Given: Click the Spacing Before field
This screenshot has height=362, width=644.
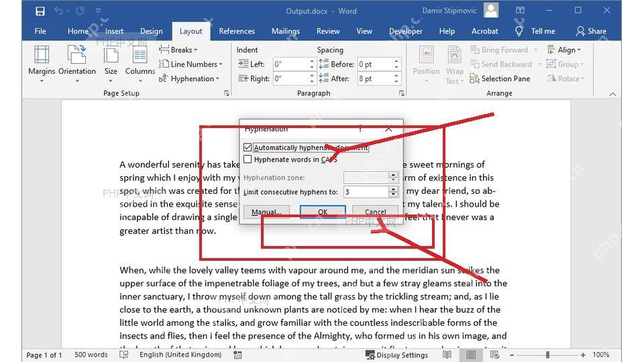Looking at the screenshot, I should [375, 64].
